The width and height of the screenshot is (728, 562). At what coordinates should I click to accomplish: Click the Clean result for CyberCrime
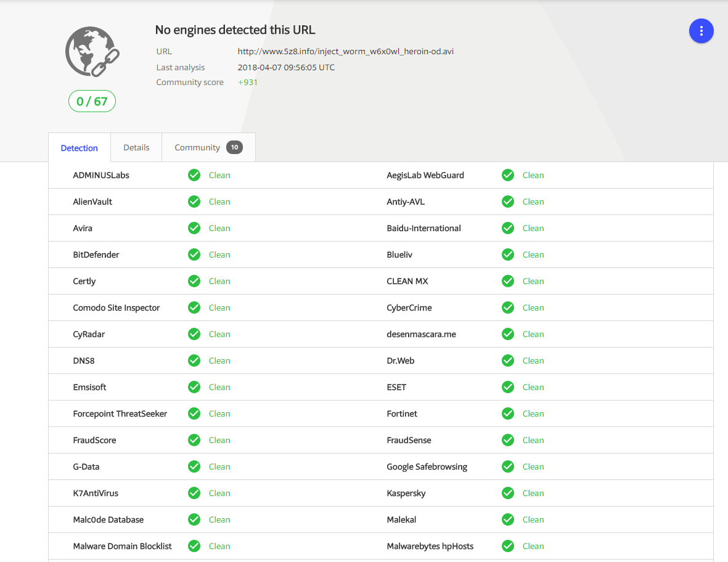tap(533, 307)
